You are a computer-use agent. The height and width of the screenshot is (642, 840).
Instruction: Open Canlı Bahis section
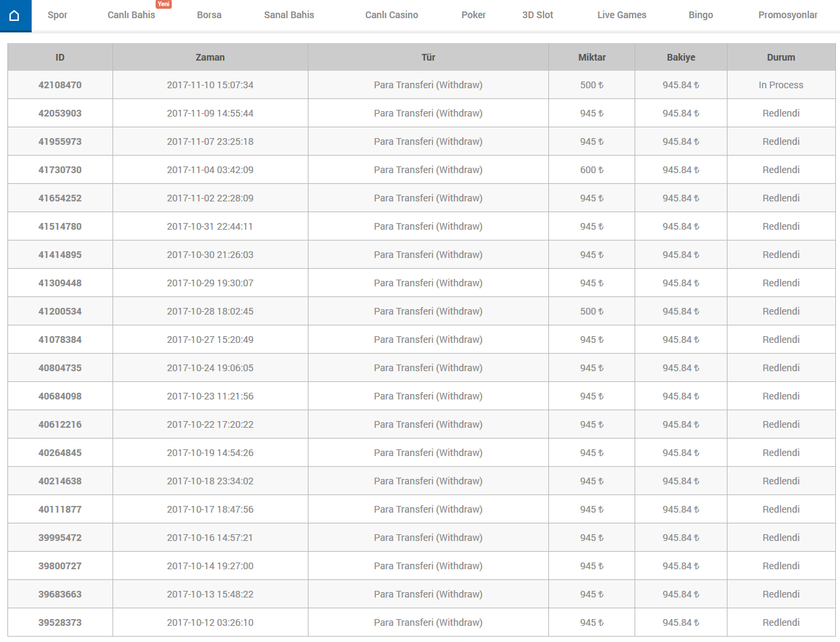coord(131,15)
